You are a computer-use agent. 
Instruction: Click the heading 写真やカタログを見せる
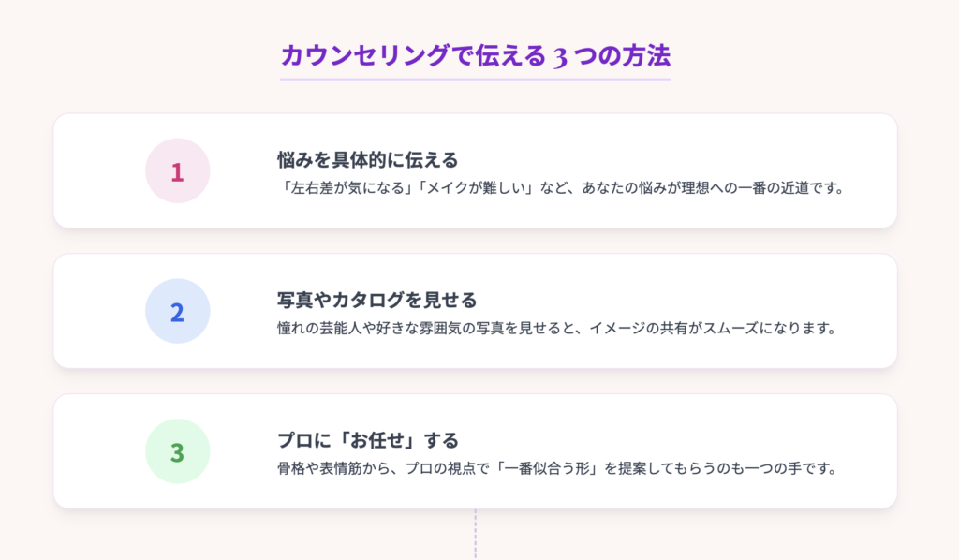(x=376, y=301)
